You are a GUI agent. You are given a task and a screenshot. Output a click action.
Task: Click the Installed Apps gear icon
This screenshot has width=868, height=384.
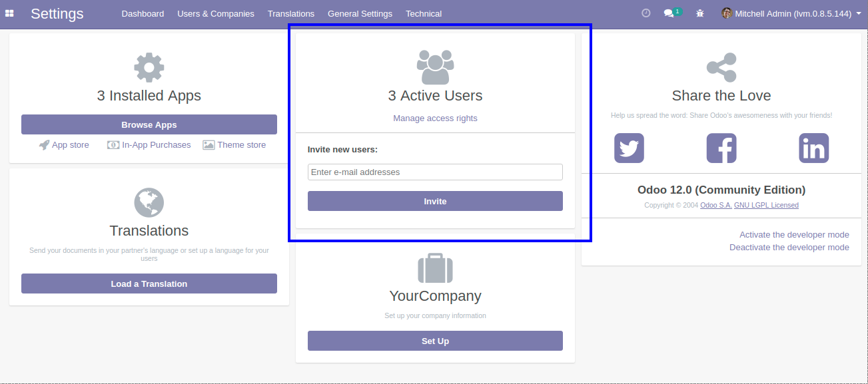point(149,67)
